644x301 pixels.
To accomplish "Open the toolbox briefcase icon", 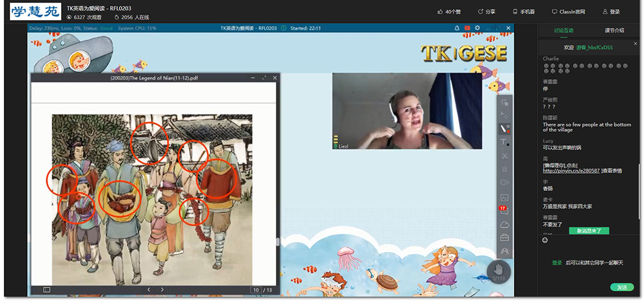I will (x=504, y=238).
